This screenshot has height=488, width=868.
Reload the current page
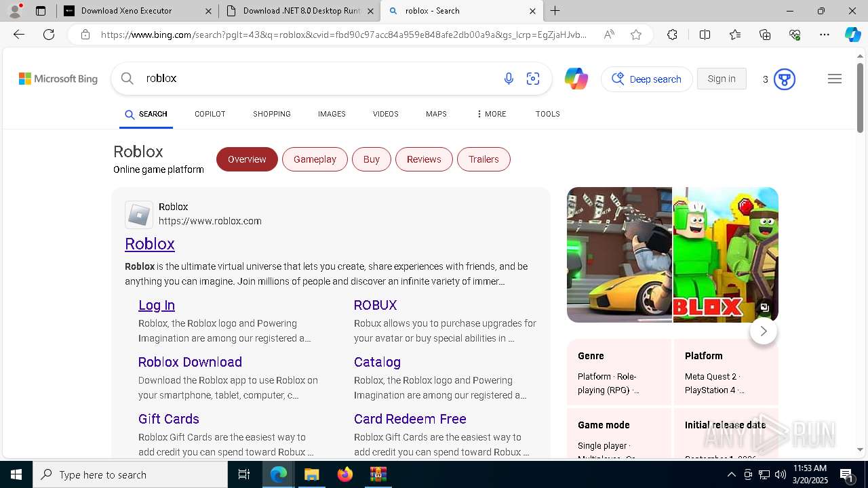49,35
